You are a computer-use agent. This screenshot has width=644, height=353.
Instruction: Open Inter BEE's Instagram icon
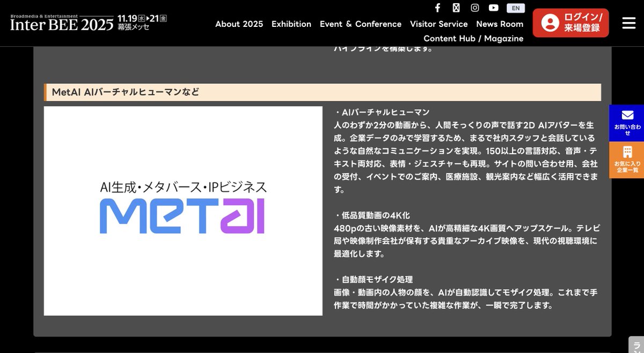pos(475,8)
